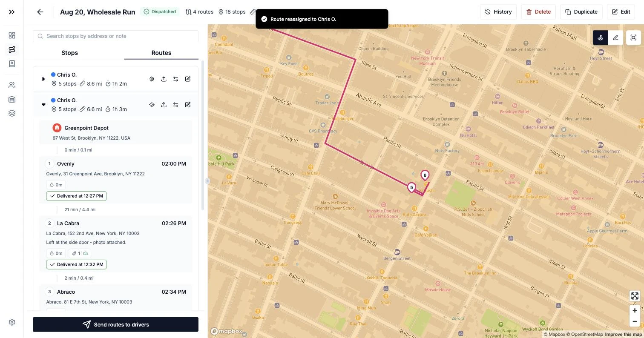Open the Ovenly stop
This screenshot has width=644, height=338.
115,180
